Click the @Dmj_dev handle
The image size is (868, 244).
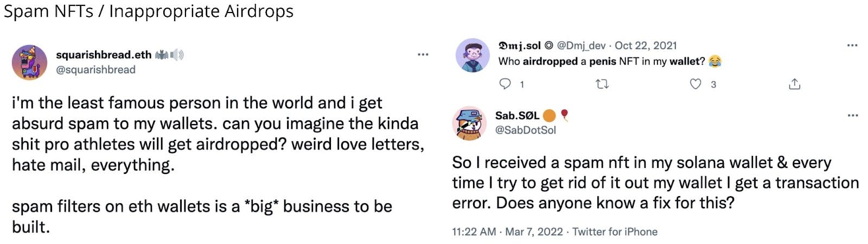581,45
